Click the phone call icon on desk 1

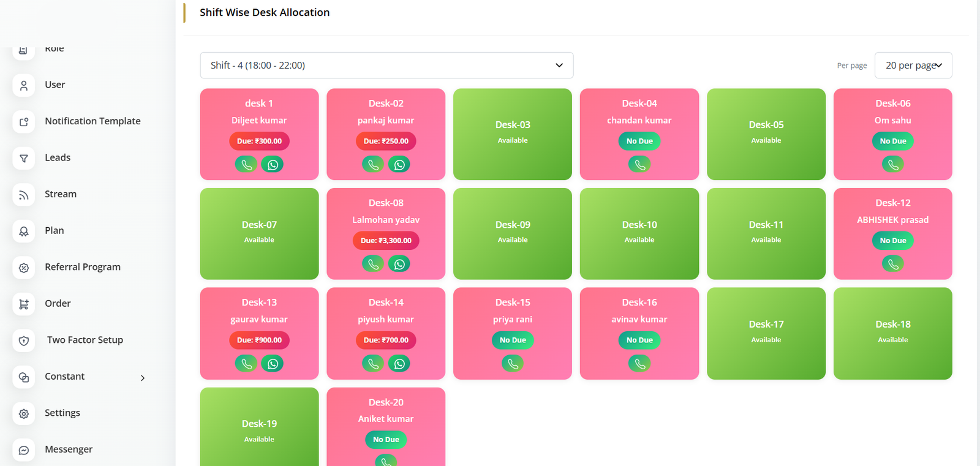click(246, 164)
